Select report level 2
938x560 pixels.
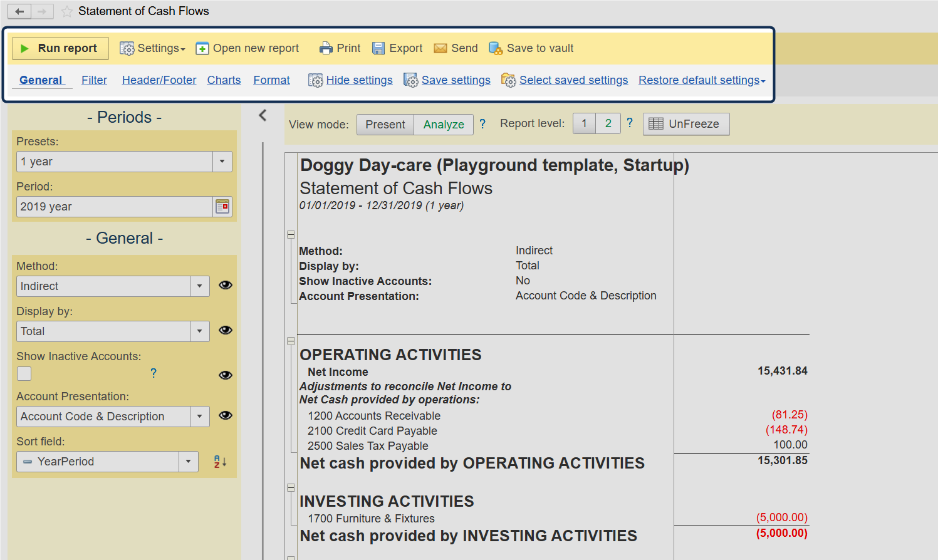[x=608, y=123]
